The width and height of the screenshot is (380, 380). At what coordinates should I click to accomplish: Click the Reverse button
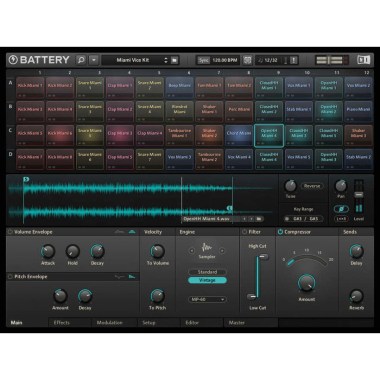312,186
